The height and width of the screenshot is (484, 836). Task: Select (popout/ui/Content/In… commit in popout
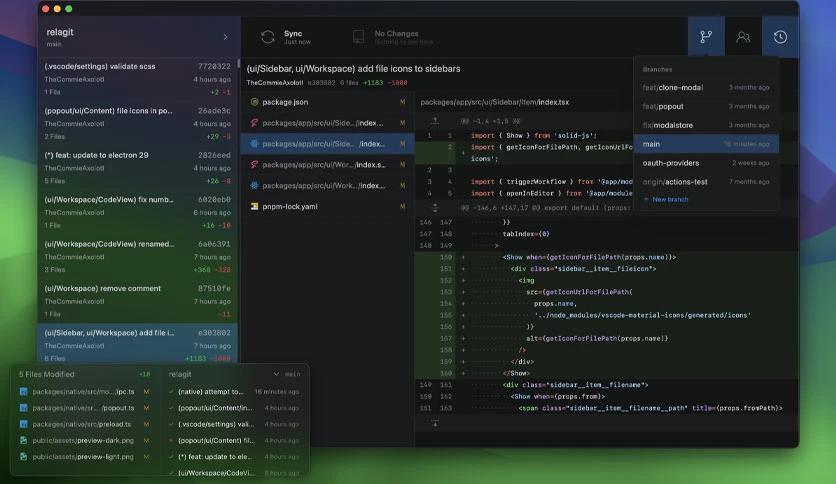234,408
